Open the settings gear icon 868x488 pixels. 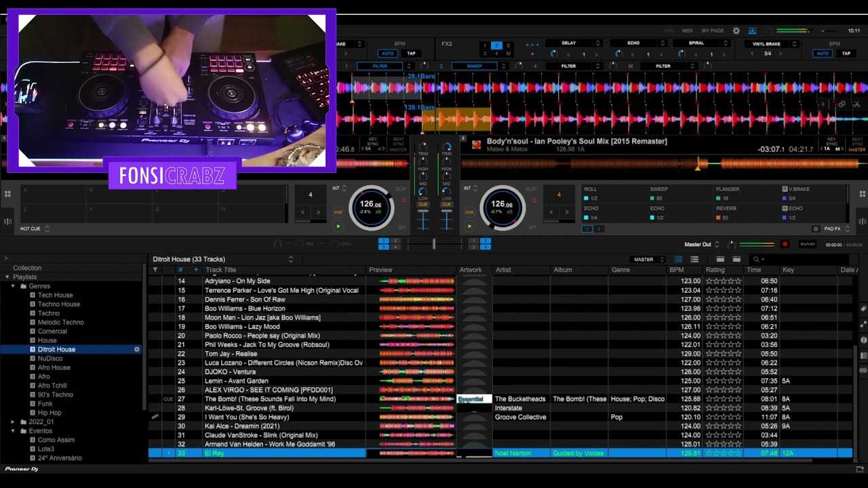click(736, 30)
